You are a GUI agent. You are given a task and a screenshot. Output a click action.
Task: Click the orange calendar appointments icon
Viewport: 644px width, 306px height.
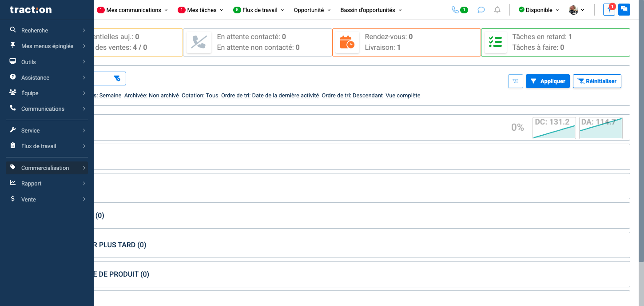pos(347,42)
